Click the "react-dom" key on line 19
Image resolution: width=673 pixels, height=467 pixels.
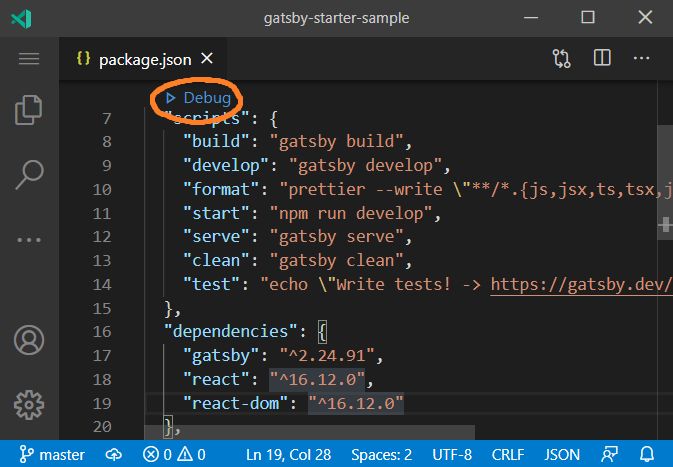coord(235,403)
